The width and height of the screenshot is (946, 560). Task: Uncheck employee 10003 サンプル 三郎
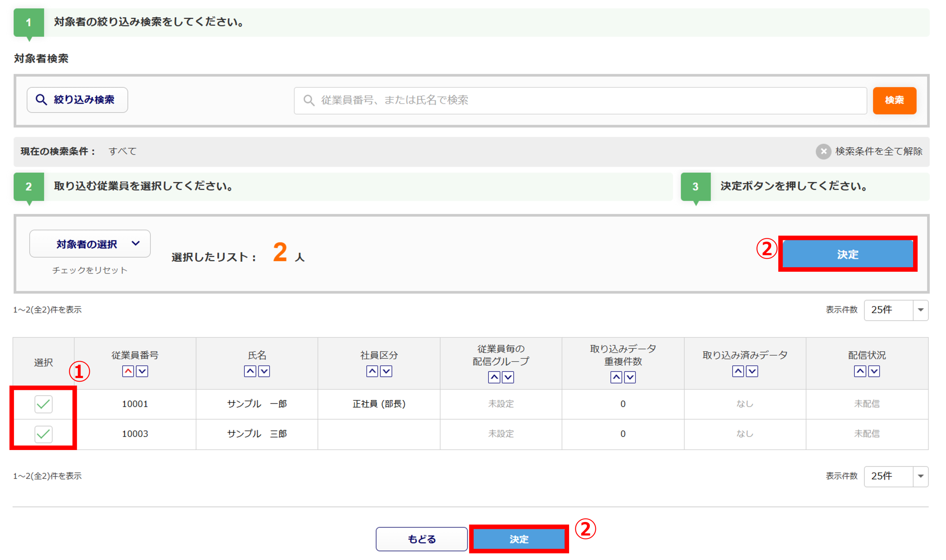click(44, 434)
